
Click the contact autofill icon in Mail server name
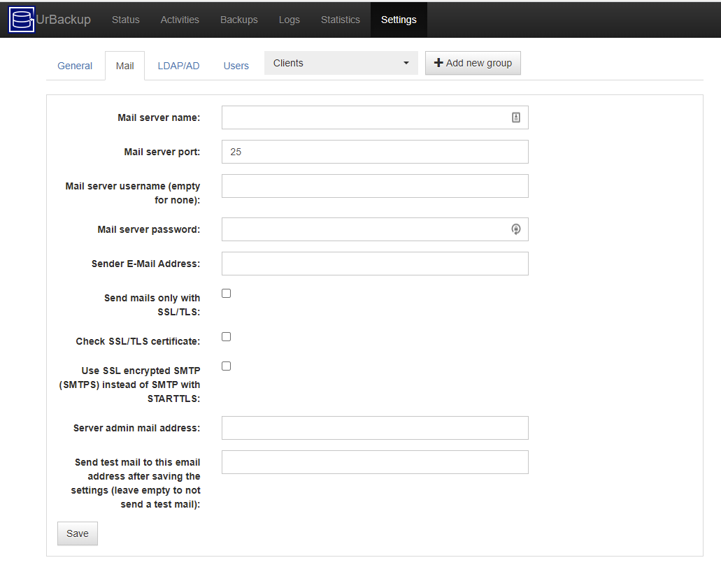(516, 117)
